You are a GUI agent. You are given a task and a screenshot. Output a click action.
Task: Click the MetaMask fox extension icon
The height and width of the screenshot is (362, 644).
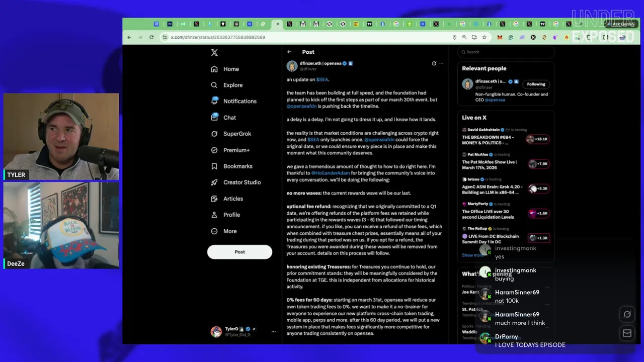(500, 37)
